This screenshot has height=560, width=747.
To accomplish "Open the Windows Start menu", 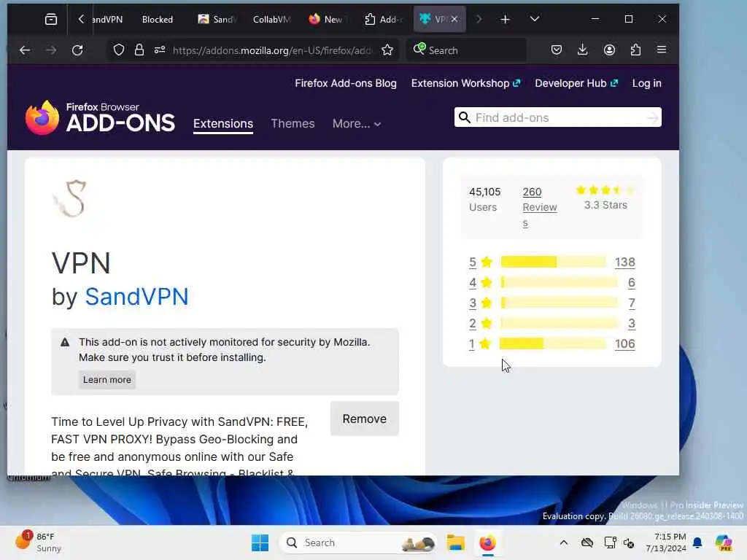I will click(260, 542).
